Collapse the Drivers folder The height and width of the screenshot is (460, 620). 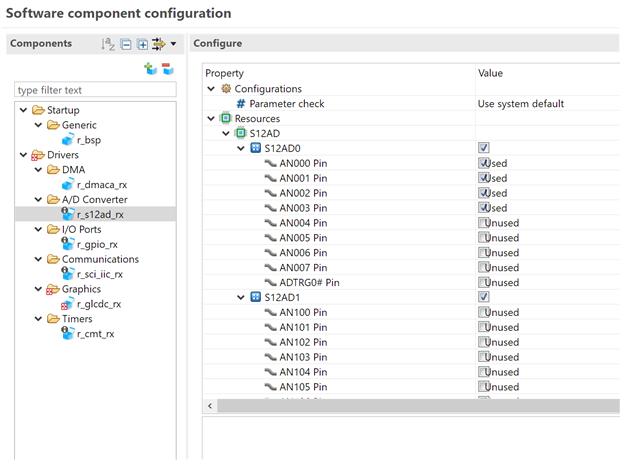24,155
